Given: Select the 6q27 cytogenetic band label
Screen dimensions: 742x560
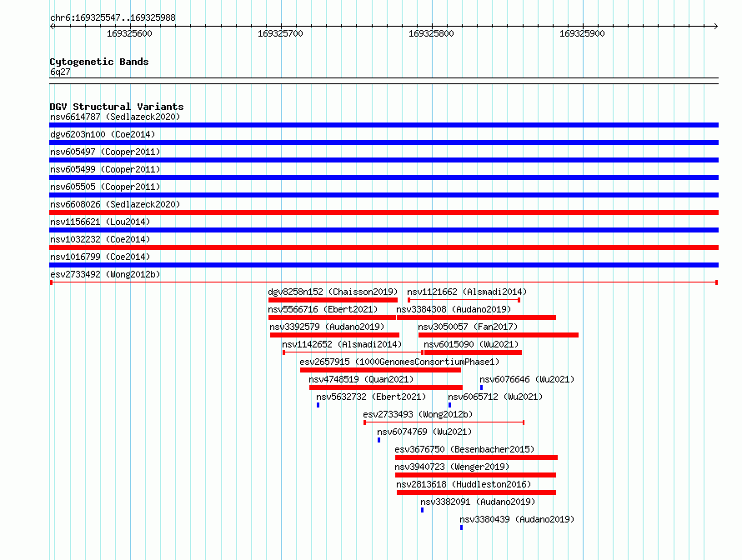Looking at the screenshot, I should [x=60, y=72].
